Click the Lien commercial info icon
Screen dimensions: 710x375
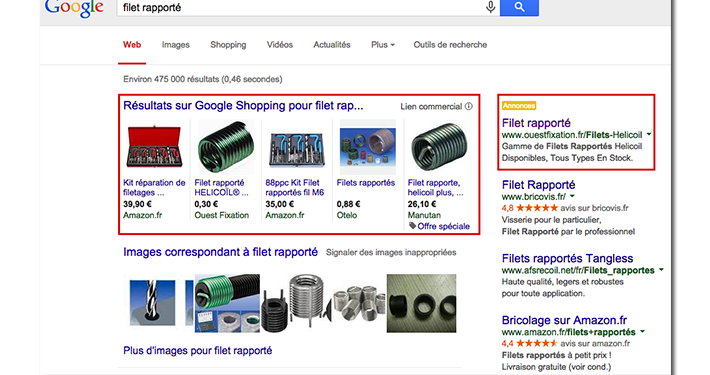click(x=469, y=106)
